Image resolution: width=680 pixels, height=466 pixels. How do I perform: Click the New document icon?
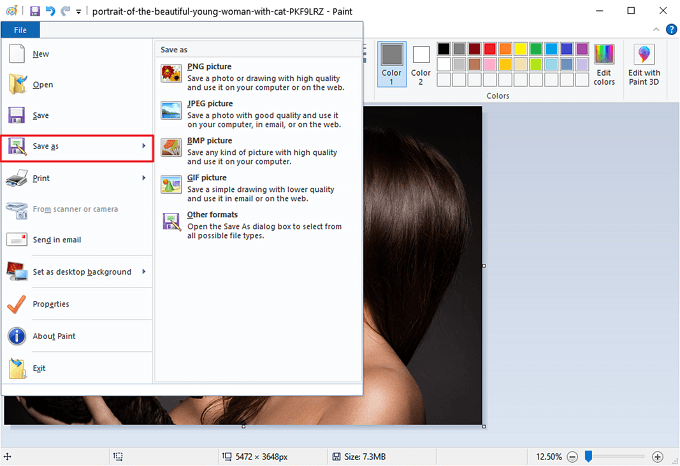17,54
